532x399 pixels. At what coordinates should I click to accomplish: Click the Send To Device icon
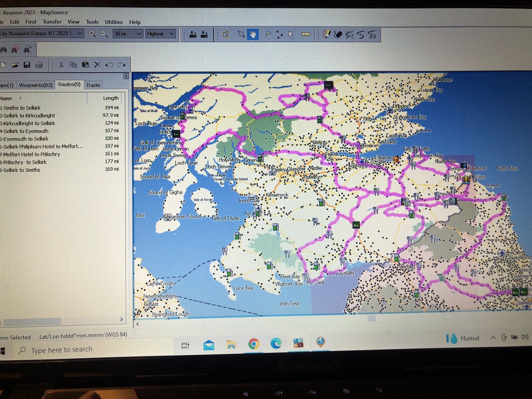[x=193, y=34]
